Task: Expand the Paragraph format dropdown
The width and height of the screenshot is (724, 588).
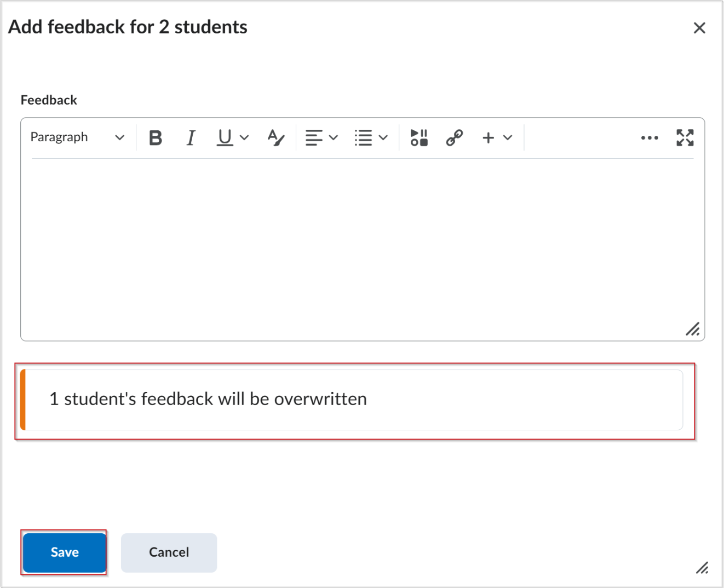Action: (119, 137)
